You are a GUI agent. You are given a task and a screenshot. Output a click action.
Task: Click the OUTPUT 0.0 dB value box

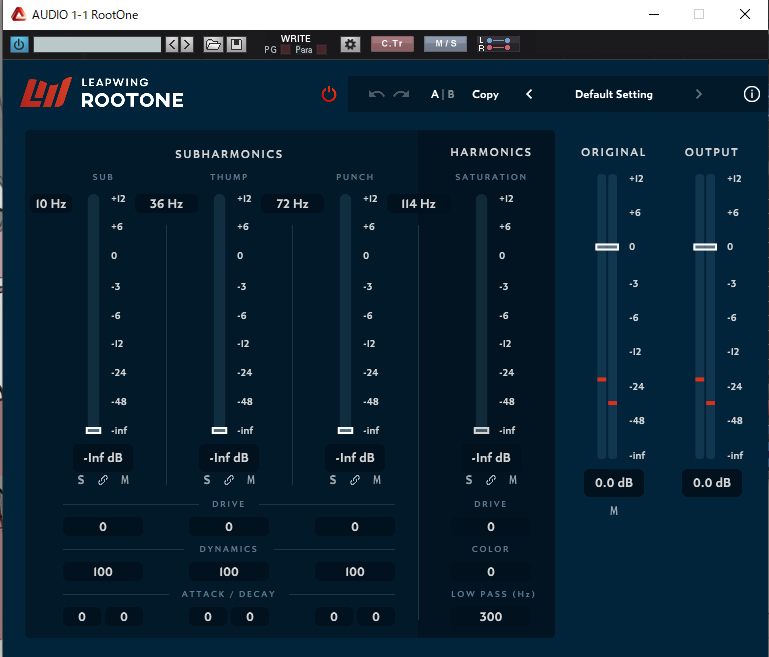click(x=712, y=483)
